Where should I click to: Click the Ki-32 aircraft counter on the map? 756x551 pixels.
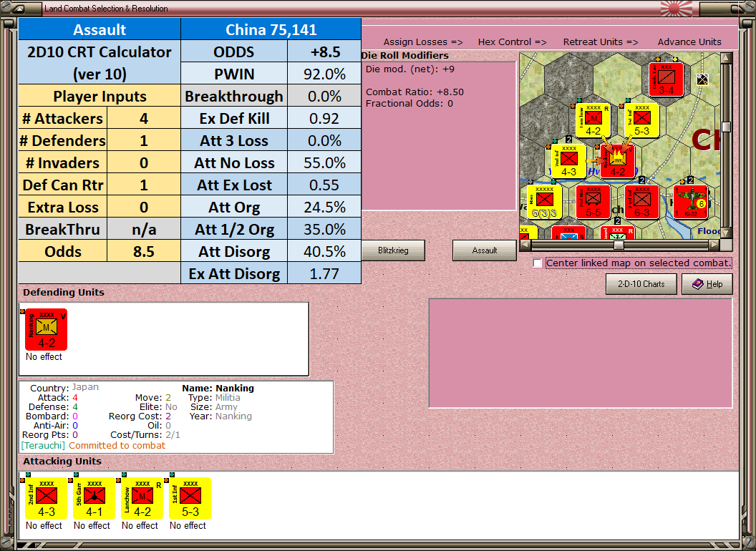click(690, 202)
